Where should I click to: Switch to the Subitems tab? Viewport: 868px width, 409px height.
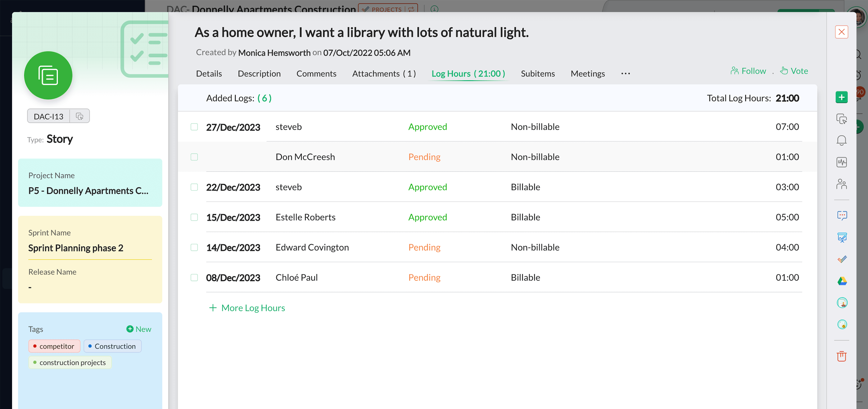coord(537,74)
